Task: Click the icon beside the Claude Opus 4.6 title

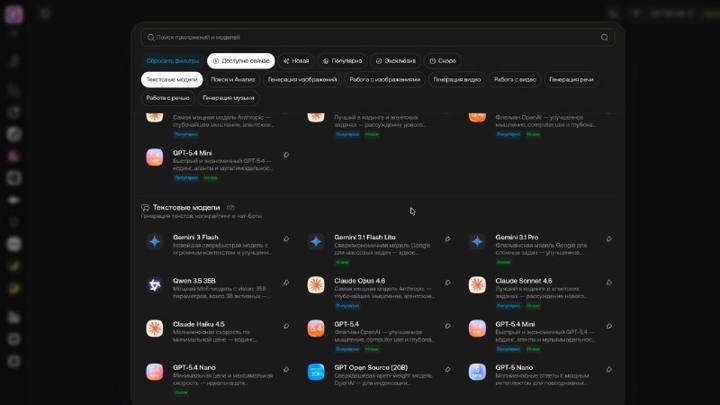Action: coord(316,285)
